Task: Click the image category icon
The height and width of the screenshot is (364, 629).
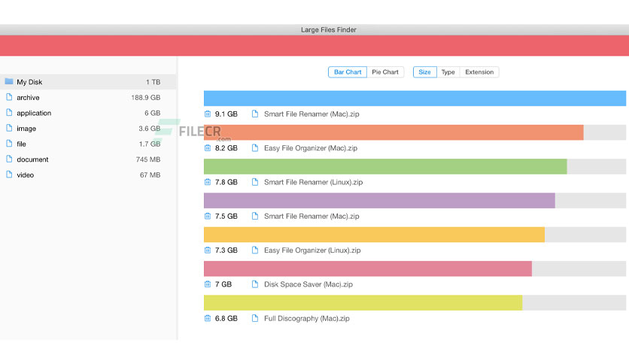Action: [9, 128]
